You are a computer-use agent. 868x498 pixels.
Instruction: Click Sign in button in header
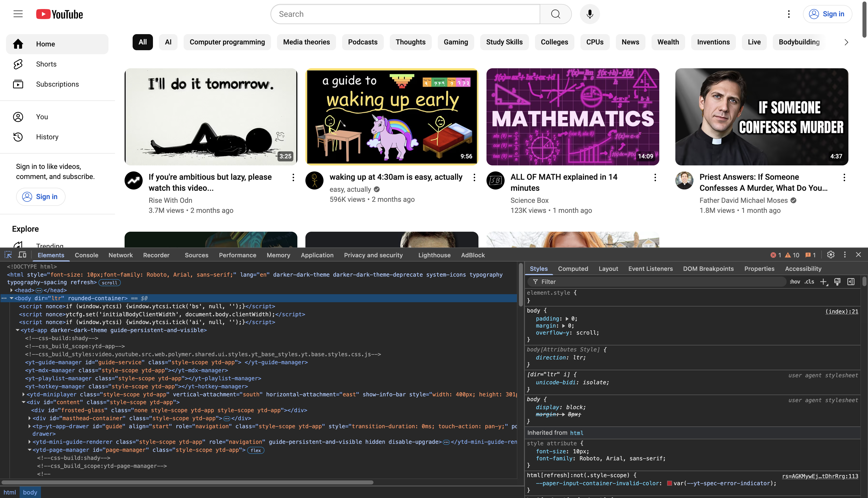827,14
